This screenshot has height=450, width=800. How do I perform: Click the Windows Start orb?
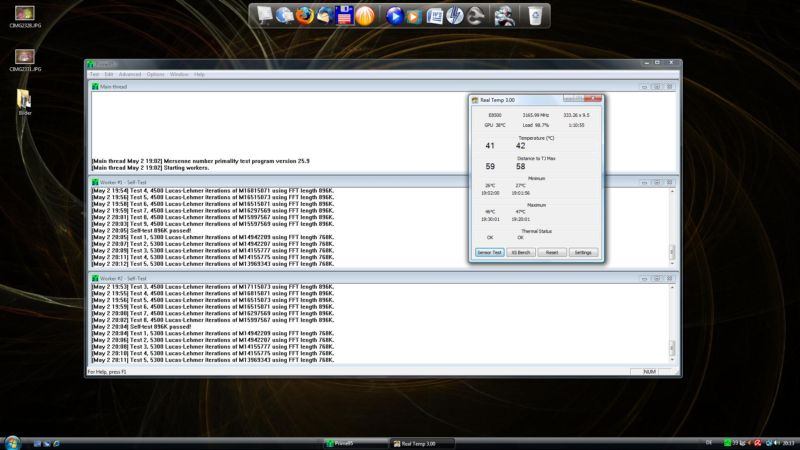pos(11,442)
